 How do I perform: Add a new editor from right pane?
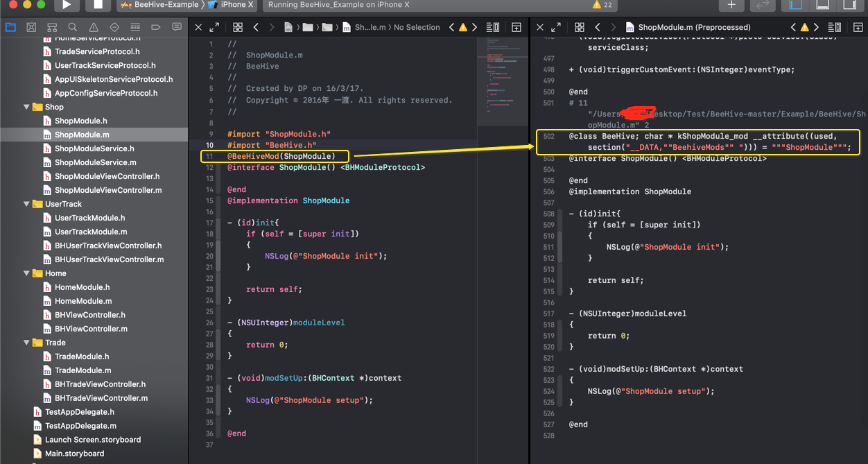(x=858, y=28)
